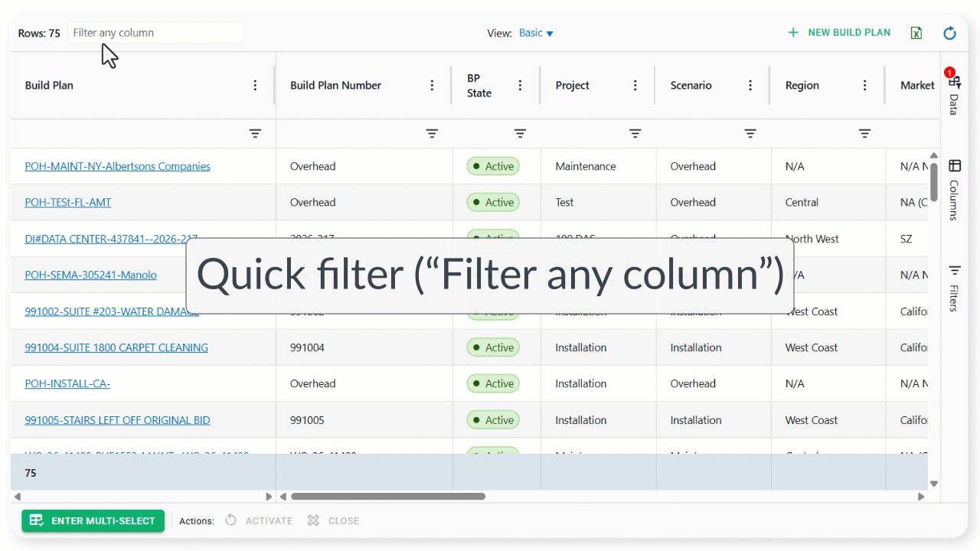Filter the Build Plan Number column

pyautogui.click(x=433, y=134)
